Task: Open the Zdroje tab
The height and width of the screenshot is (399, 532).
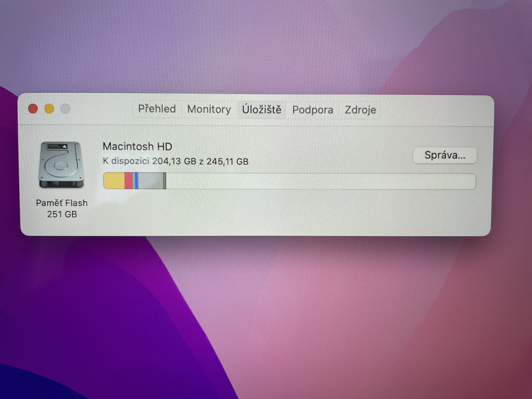Action: pyautogui.click(x=360, y=110)
